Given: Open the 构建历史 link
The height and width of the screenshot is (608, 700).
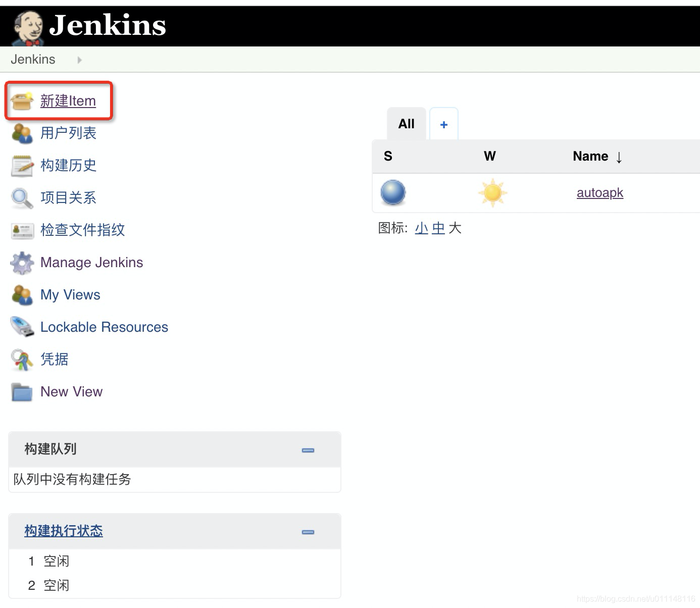Looking at the screenshot, I should click(68, 166).
